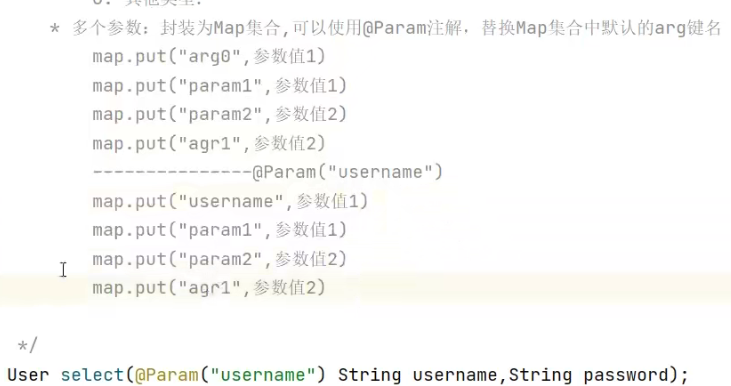This screenshot has width=731, height=386.
Task: Click the "username" string in the select signature
Action: (263, 375)
